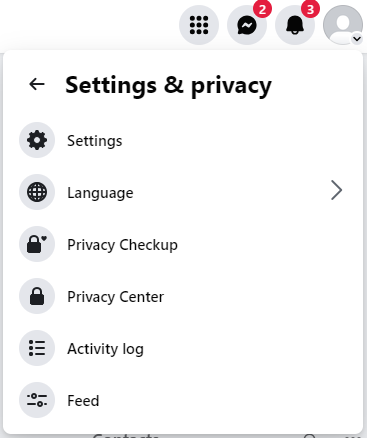The height and width of the screenshot is (438, 367).
Task: Click the globe icon for Language
Action: point(37,192)
